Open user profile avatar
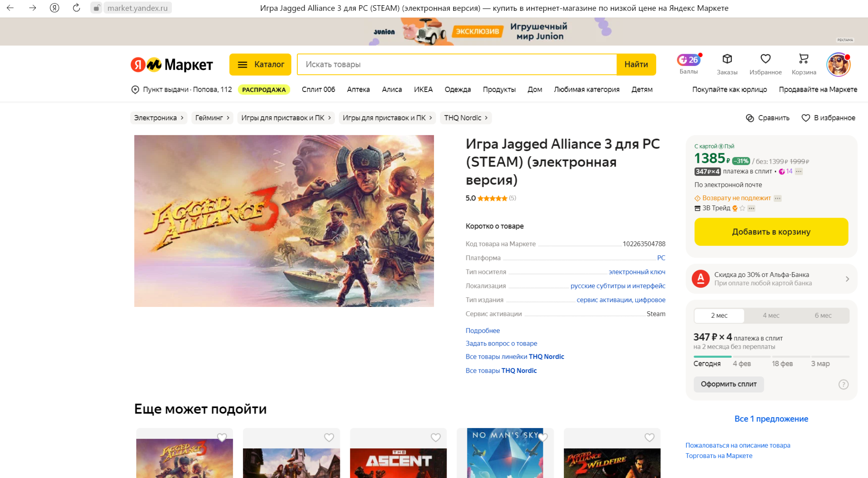 (x=838, y=65)
